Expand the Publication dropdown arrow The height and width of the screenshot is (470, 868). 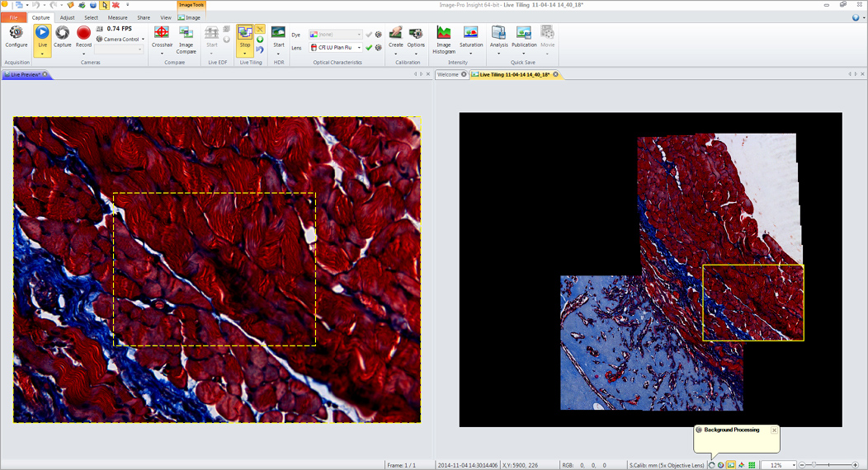pyautogui.click(x=524, y=54)
